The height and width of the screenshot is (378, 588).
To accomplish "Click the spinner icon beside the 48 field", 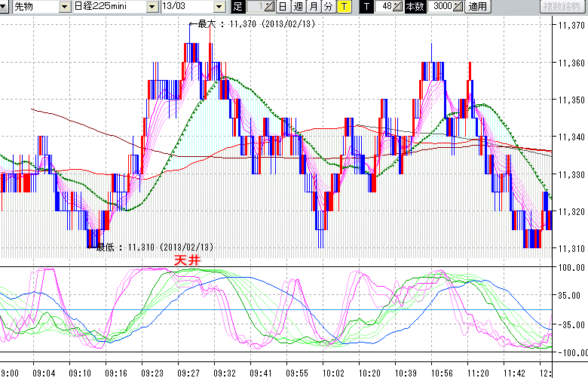I will 398,7.
